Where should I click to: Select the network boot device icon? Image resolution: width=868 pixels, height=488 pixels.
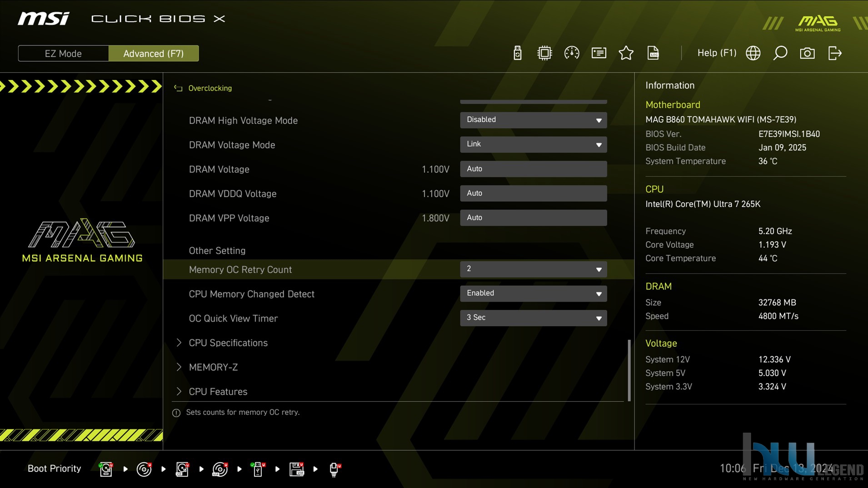pos(334,469)
